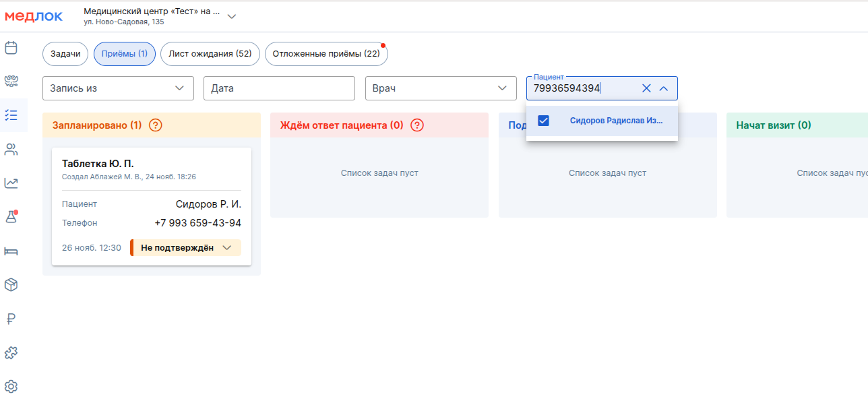Open the patients sidebar icon
The height and width of the screenshot is (403, 868).
[11, 150]
